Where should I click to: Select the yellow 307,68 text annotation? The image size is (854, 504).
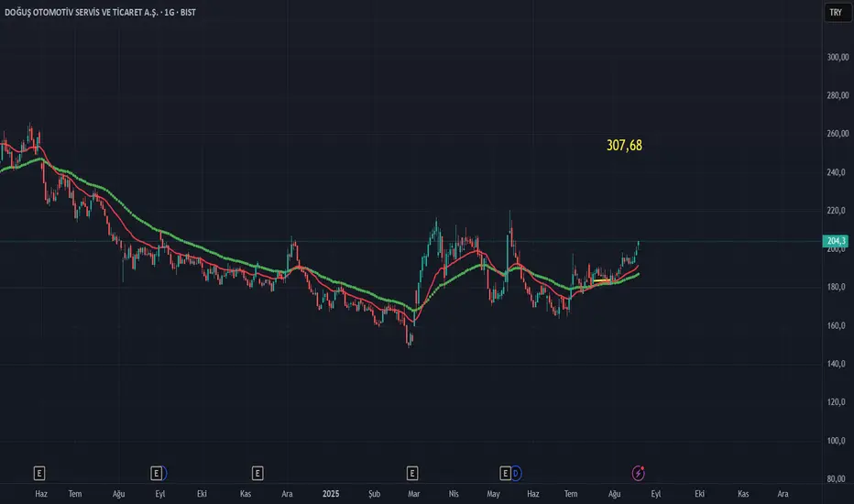click(x=624, y=145)
